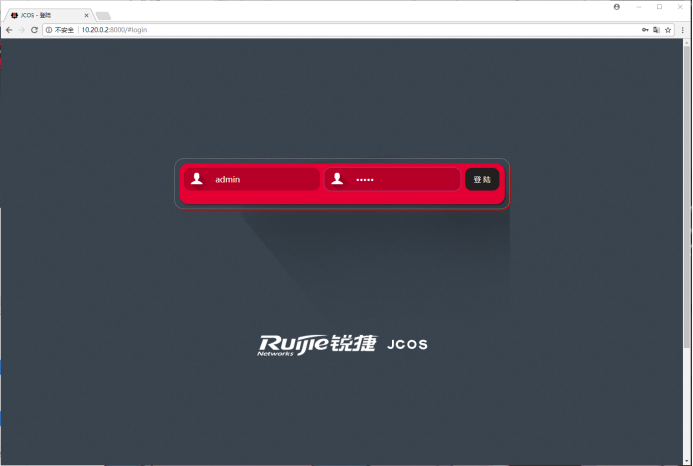Click the page vertical scrollbar
The width and height of the screenshot is (693, 466).
(687, 195)
